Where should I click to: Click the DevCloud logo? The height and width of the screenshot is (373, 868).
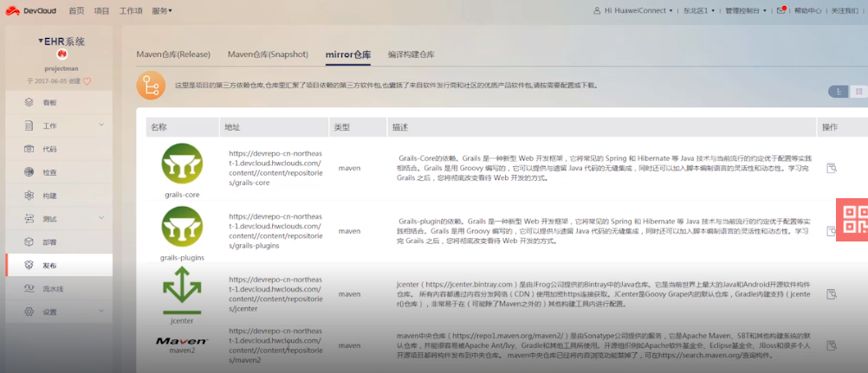click(32, 10)
